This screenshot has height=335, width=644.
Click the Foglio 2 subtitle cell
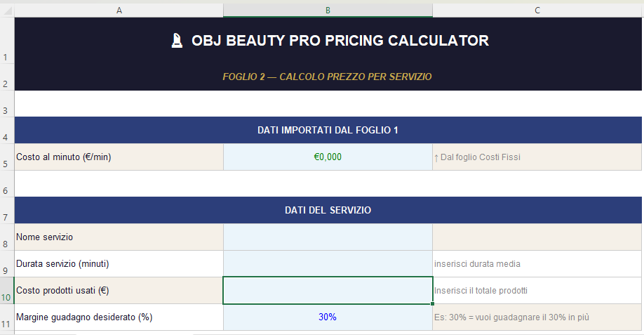tap(327, 77)
